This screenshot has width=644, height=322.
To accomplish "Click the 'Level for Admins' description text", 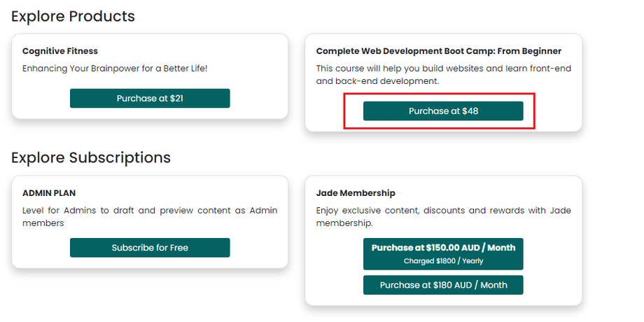I will click(x=150, y=216).
